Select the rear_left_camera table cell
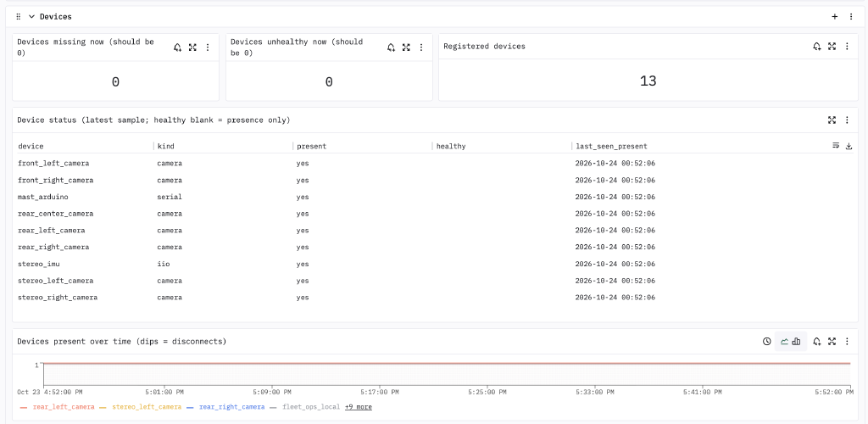This screenshot has width=868, height=424. tap(52, 231)
